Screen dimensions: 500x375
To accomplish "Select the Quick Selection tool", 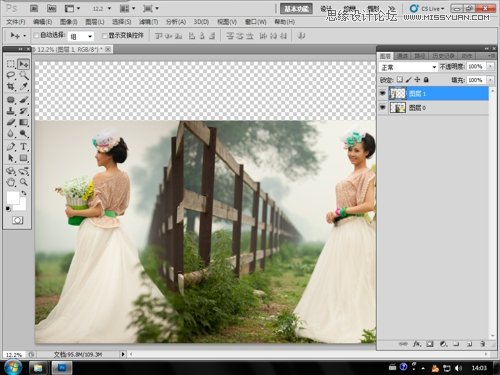I will [23, 75].
